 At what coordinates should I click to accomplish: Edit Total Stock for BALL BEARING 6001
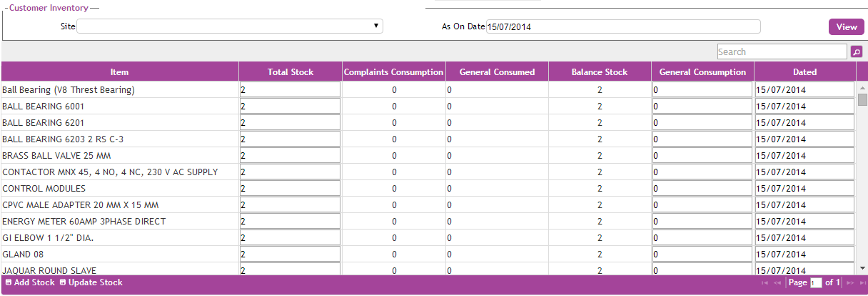click(290, 106)
